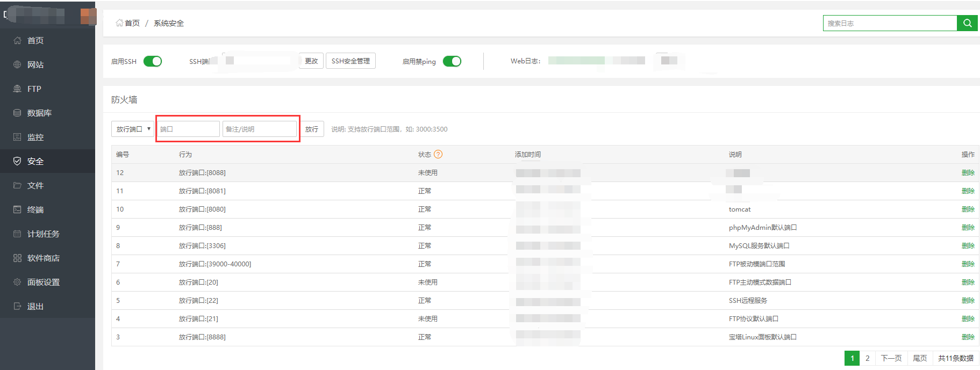Click the status help question-mark icon
Viewport: 980px width, 370px height.
(438, 154)
